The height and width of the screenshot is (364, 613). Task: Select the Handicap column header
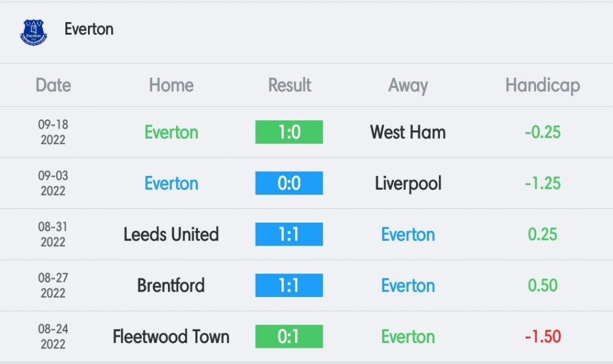click(542, 86)
